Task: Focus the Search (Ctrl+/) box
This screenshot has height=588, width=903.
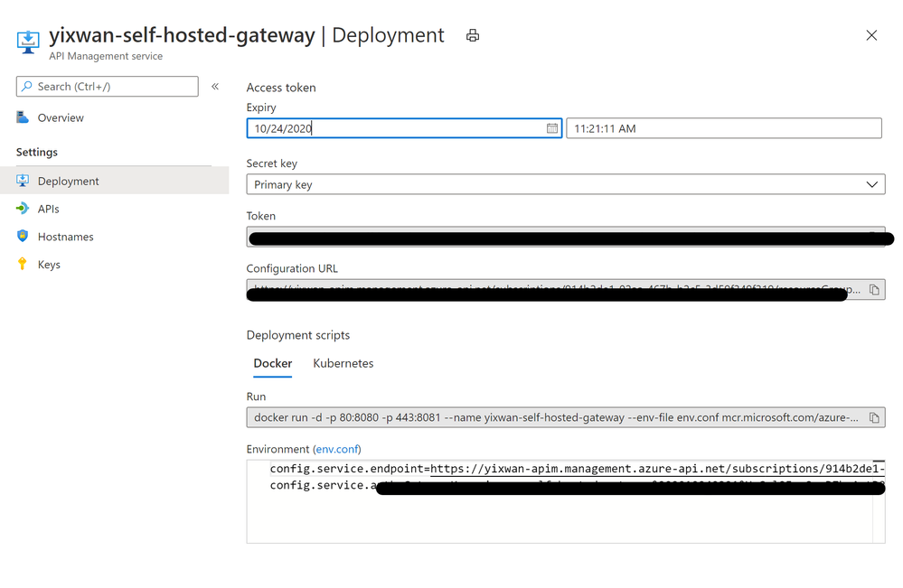Action: point(108,87)
